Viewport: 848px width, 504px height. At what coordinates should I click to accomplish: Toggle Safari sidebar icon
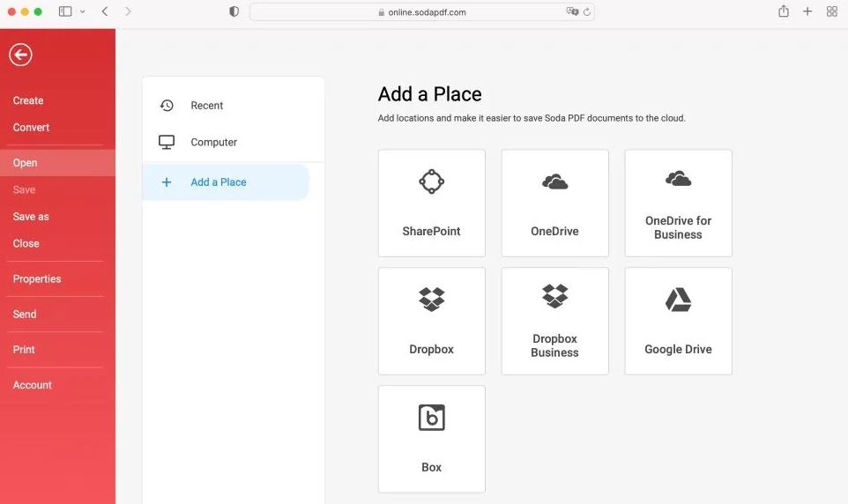pyautogui.click(x=65, y=11)
